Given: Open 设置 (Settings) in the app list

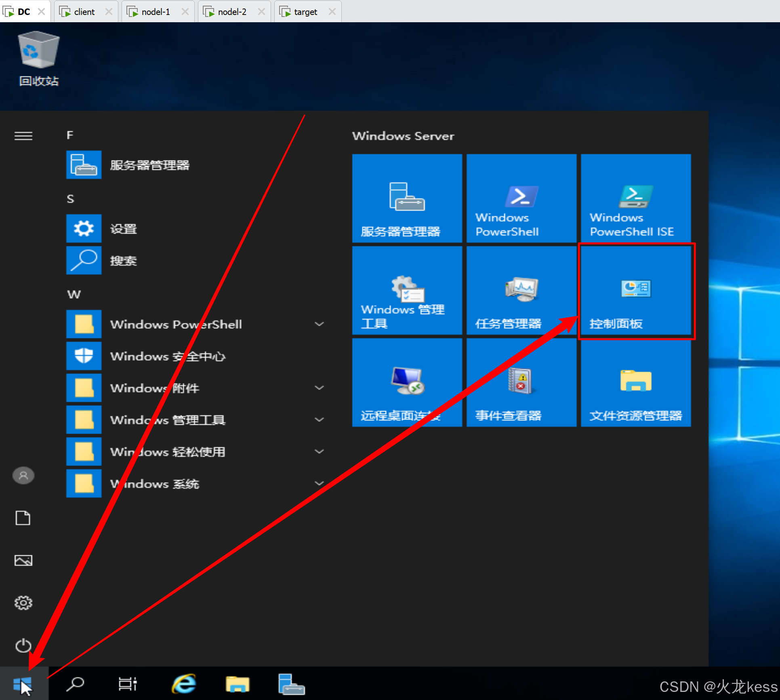Looking at the screenshot, I should [x=123, y=229].
